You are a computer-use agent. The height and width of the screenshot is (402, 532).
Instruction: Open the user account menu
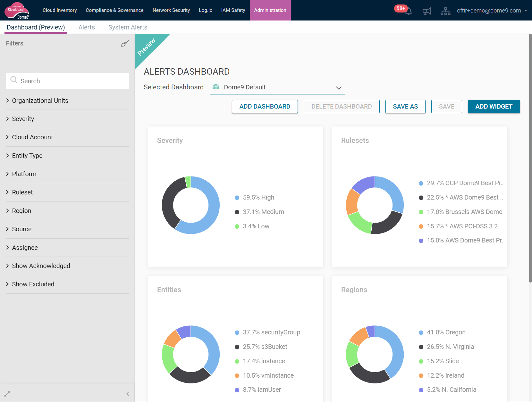coord(492,11)
